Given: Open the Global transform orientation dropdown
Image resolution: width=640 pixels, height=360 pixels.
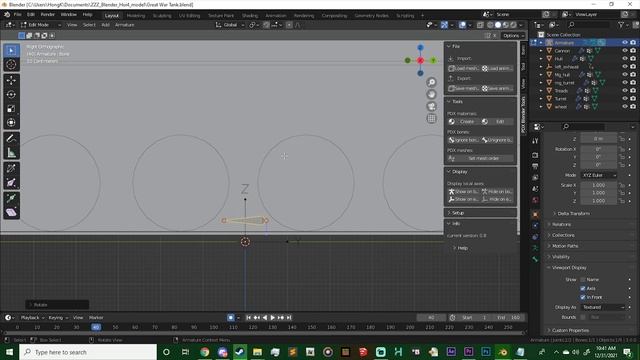Looking at the screenshot, I should (230, 25).
